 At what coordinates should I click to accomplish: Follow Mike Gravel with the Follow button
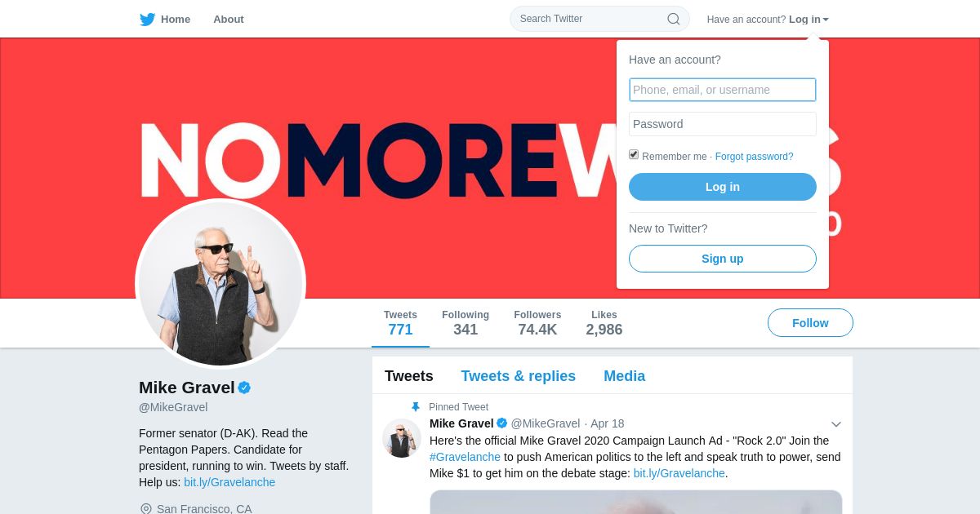pos(810,323)
